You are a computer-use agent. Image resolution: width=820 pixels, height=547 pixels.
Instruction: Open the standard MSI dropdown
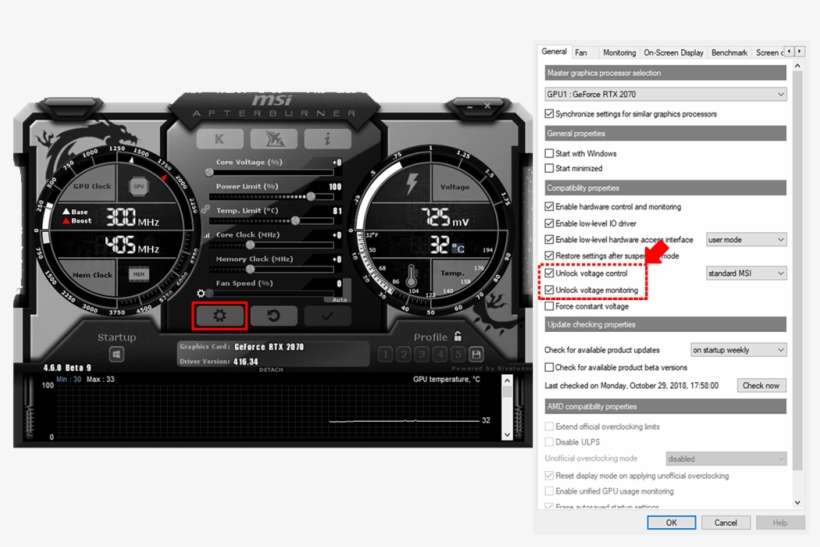pyautogui.click(x=746, y=273)
